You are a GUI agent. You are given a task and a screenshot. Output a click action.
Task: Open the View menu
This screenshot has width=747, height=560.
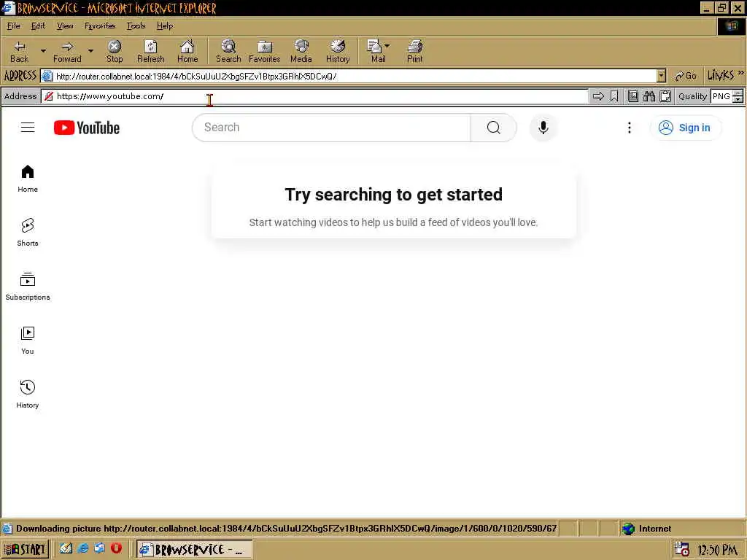click(65, 26)
